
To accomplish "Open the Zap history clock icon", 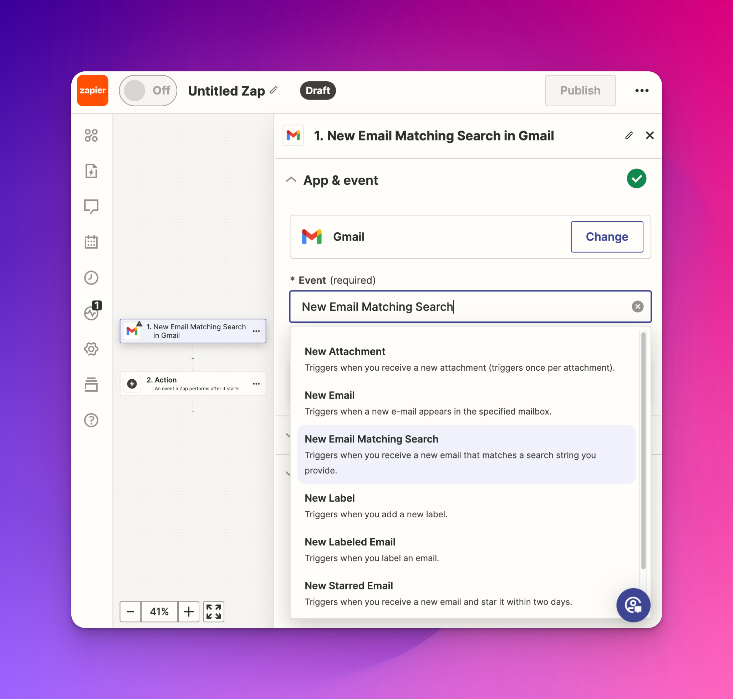I will pos(91,278).
